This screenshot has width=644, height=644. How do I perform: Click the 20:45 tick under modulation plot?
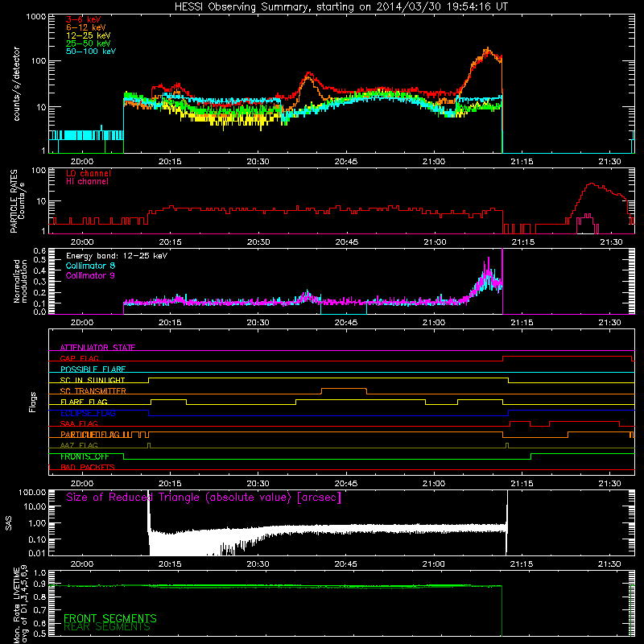(346, 323)
